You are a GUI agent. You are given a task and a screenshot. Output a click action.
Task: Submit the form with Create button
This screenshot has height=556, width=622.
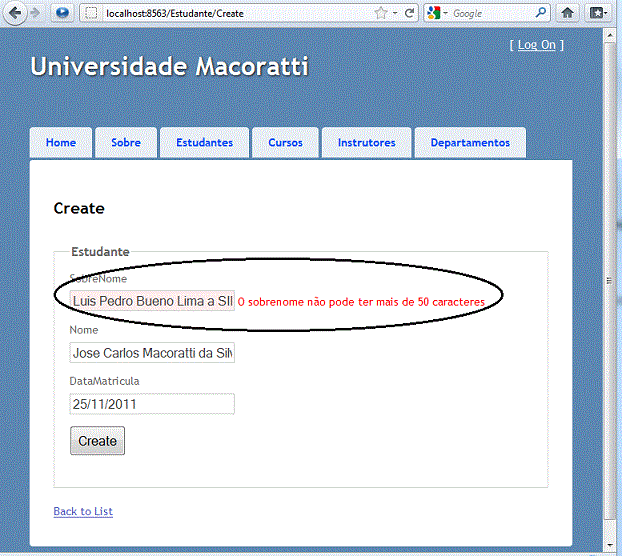tap(98, 441)
